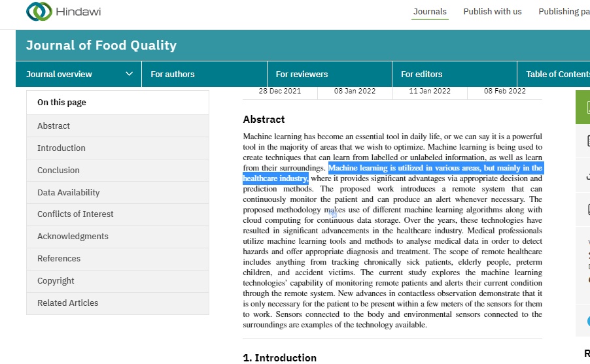The image size is (590, 364).
Task: Open Related Articles from the sidebar
Action: tap(67, 303)
